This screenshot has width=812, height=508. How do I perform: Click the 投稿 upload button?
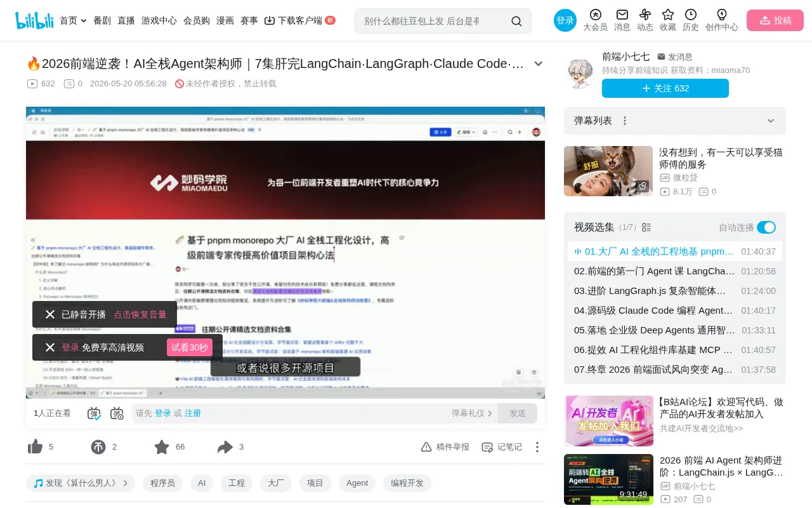(x=775, y=20)
